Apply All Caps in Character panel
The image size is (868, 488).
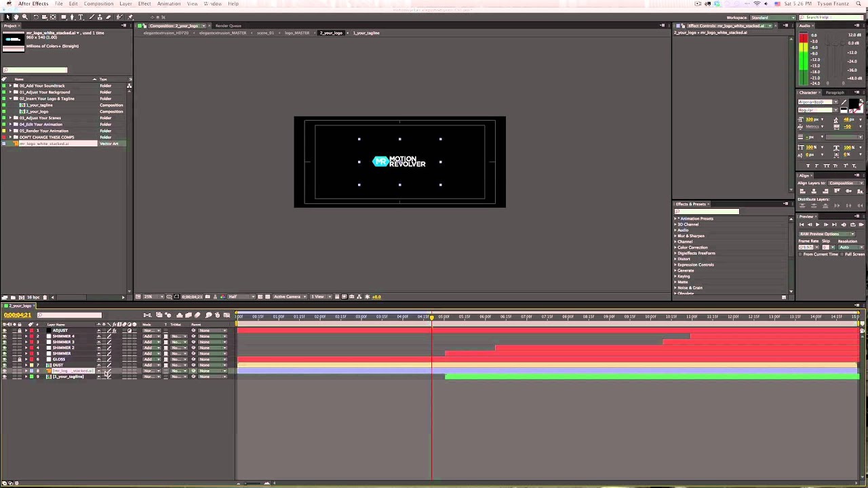(827, 165)
